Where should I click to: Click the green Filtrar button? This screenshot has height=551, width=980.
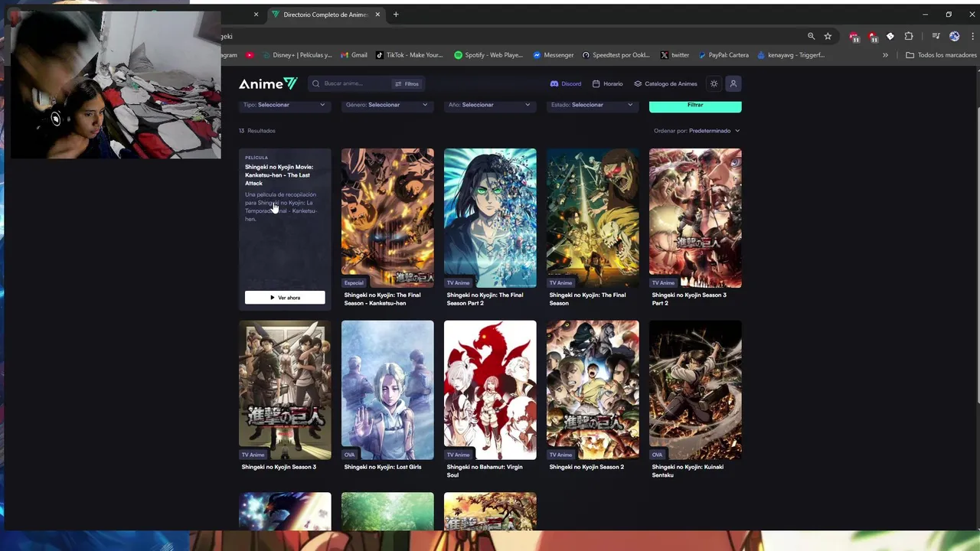click(x=695, y=106)
